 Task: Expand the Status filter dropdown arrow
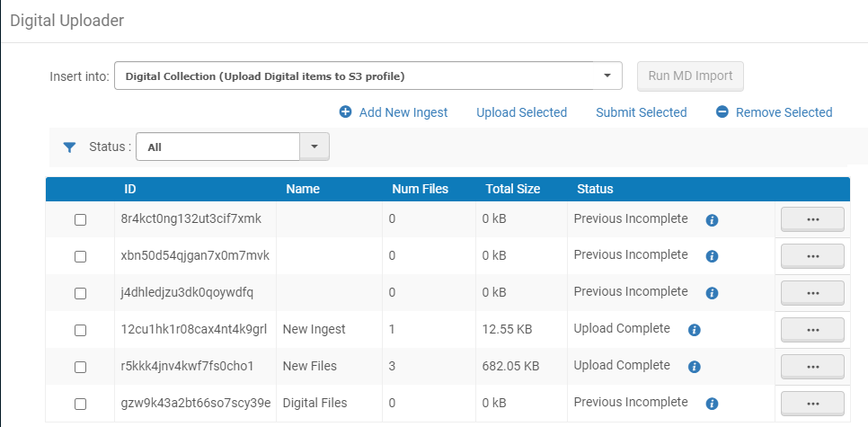coord(314,147)
